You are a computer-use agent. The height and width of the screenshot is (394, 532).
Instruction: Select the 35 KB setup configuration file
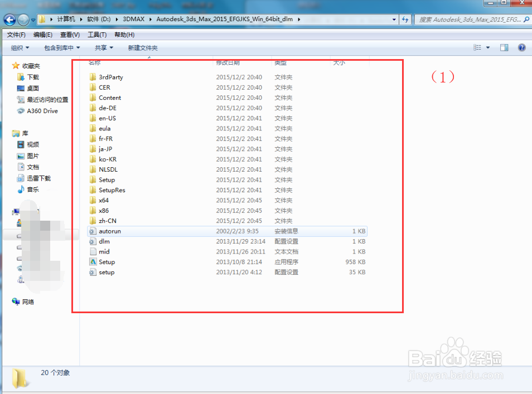click(227, 273)
